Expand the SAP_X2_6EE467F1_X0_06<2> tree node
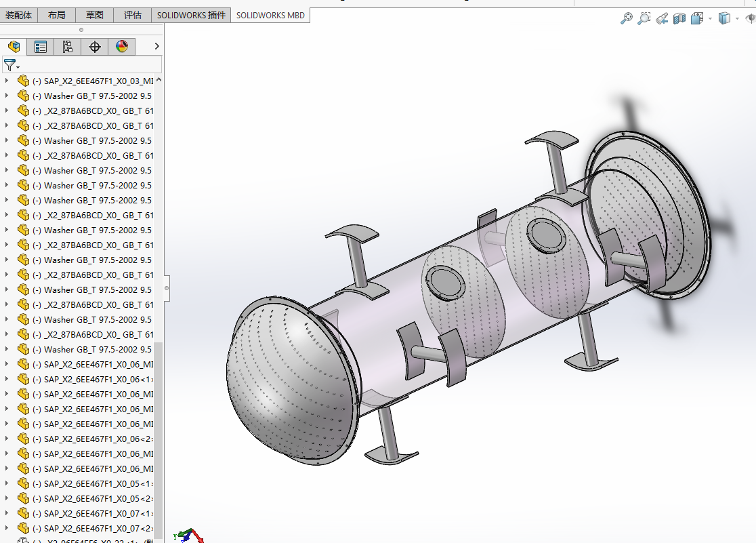The width and height of the screenshot is (756, 543). [x=6, y=439]
